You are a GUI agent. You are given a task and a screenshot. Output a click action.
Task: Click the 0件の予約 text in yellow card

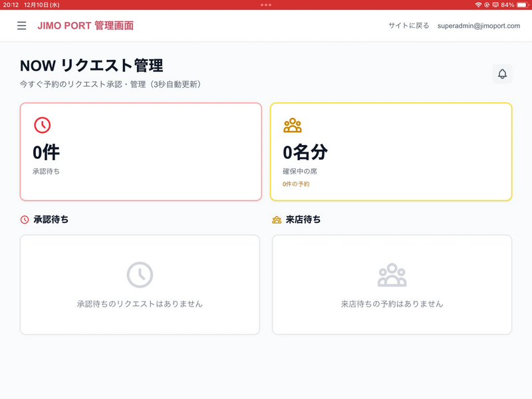(x=296, y=184)
